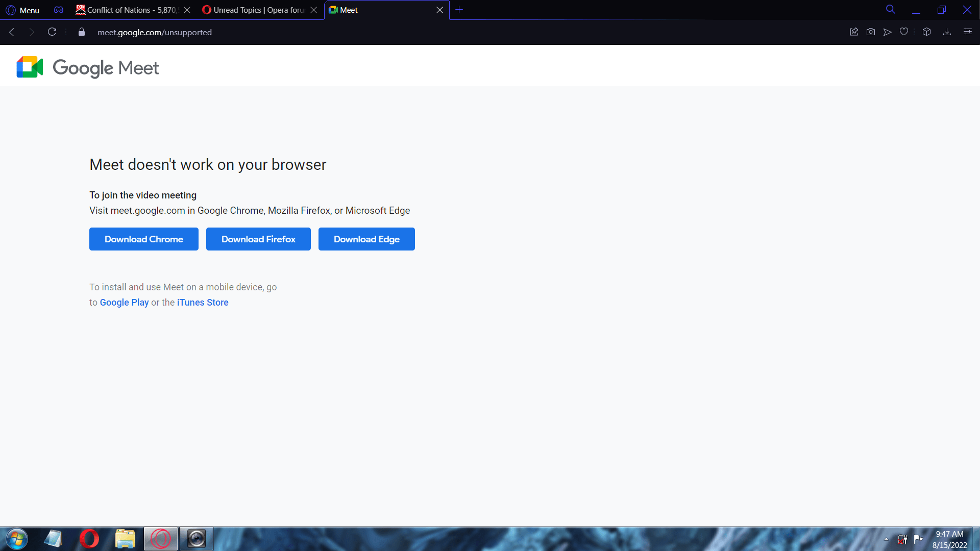Open the Google Play link
This screenshot has height=551, width=980.
[124, 303]
